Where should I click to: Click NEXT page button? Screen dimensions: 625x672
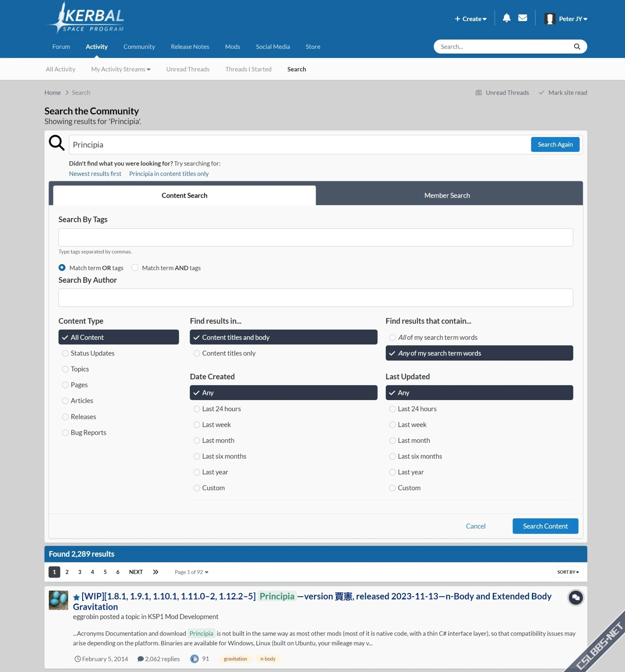click(x=136, y=572)
